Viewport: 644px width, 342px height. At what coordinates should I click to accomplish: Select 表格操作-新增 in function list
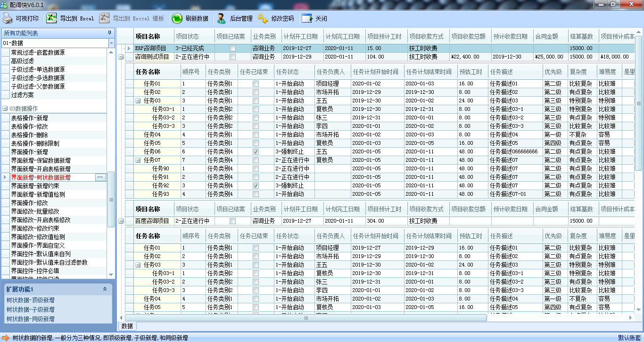pos(30,118)
